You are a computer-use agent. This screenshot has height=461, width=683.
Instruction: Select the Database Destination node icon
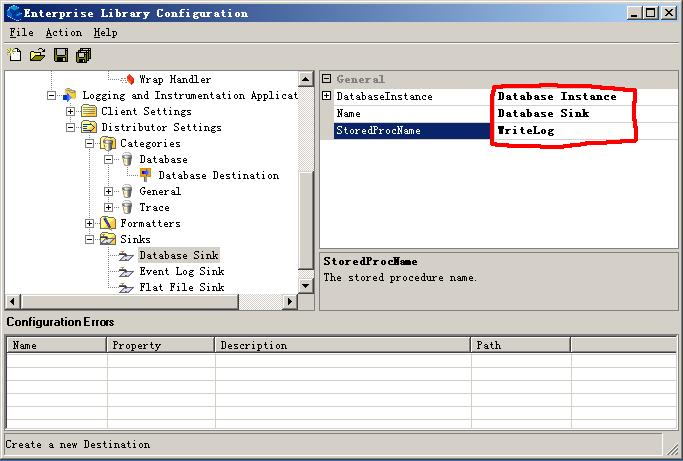(x=146, y=175)
